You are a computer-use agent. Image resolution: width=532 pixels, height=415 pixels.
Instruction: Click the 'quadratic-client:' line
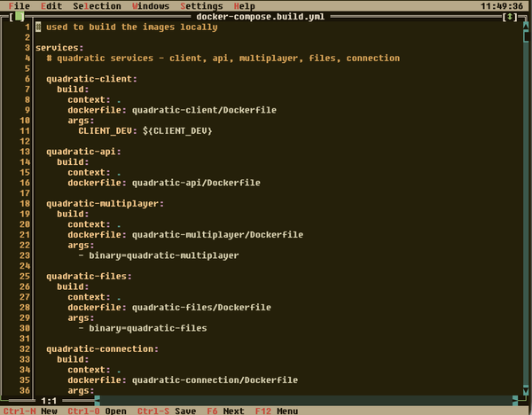pos(91,79)
